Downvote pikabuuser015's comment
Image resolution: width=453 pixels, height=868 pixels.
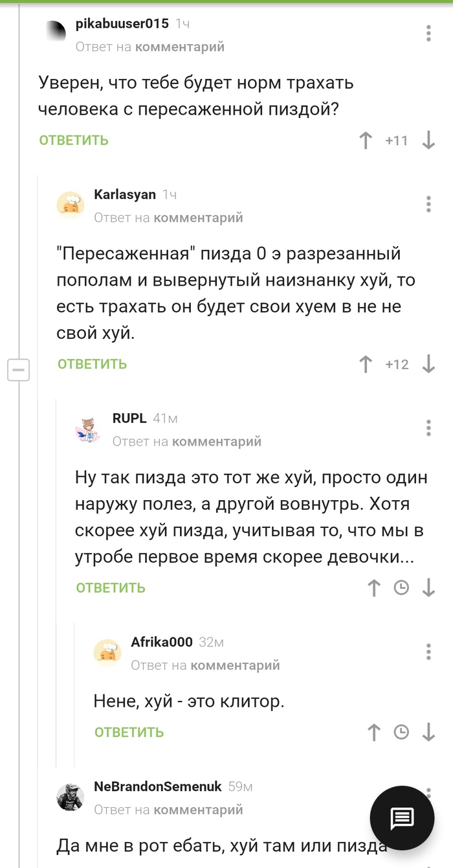(x=428, y=141)
